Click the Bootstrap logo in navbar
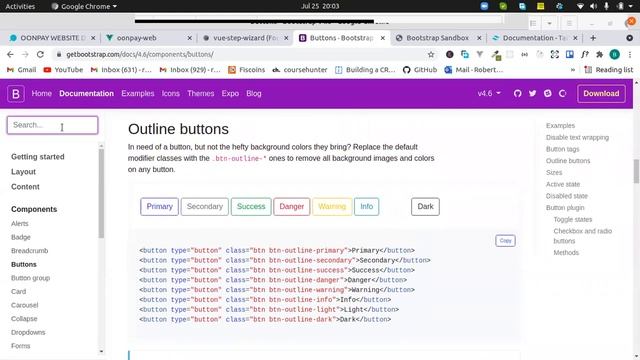640x360 pixels. [x=16, y=93]
